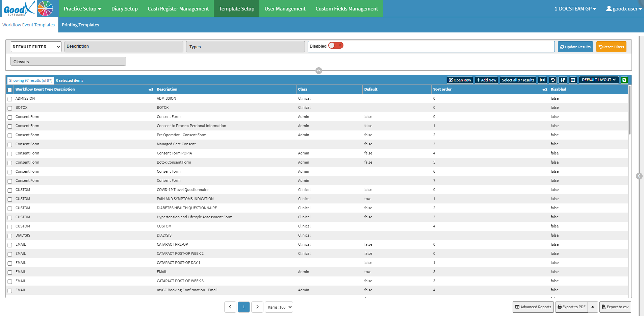Open the column chooser icon
644x316 pixels.
point(573,80)
